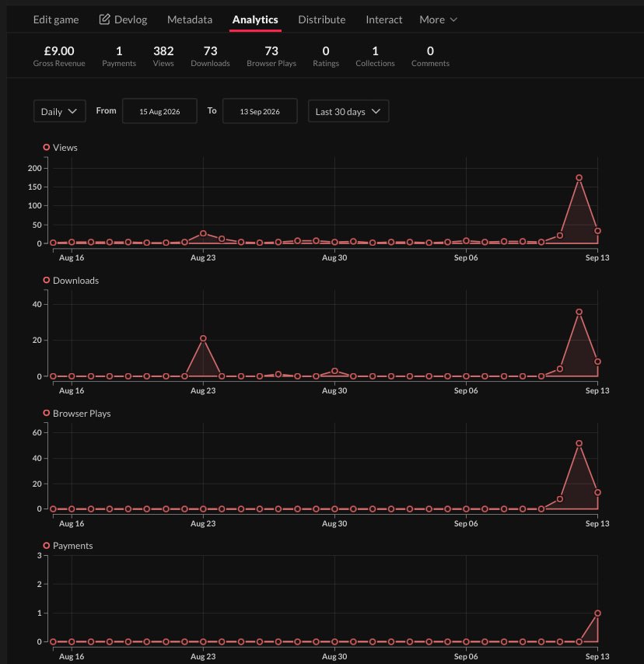Open the Last 30 days range dropdown
Viewport: 644px width, 664px height.
point(348,111)
